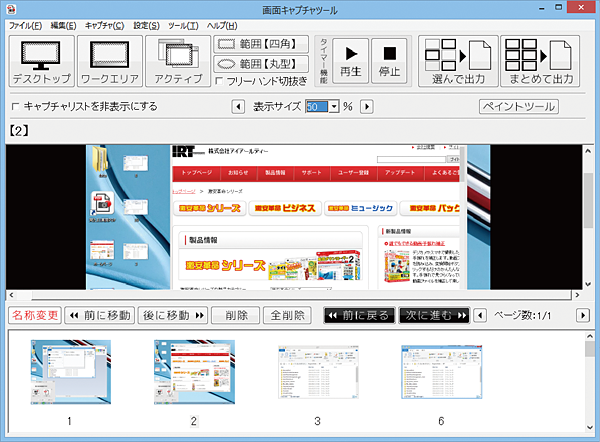600x442 pixels.
Task: Increase display size with right arrow
Action: 366,106
